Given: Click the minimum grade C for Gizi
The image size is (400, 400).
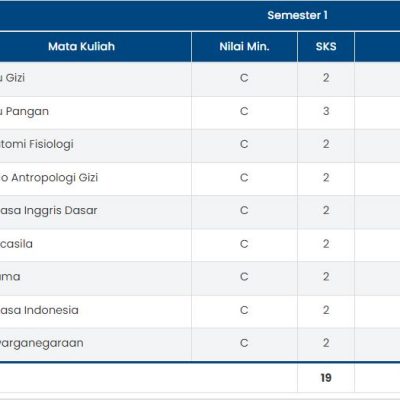Looking at the screenshot, I should [244, 78].
